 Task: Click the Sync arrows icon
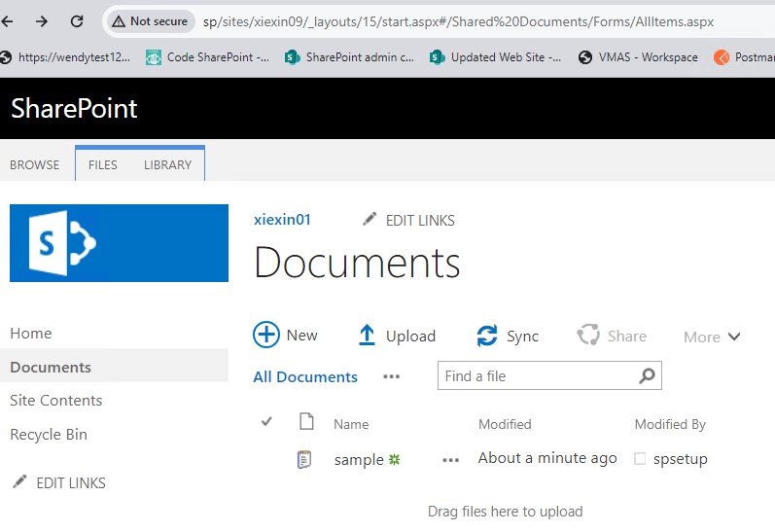[487, 336]
